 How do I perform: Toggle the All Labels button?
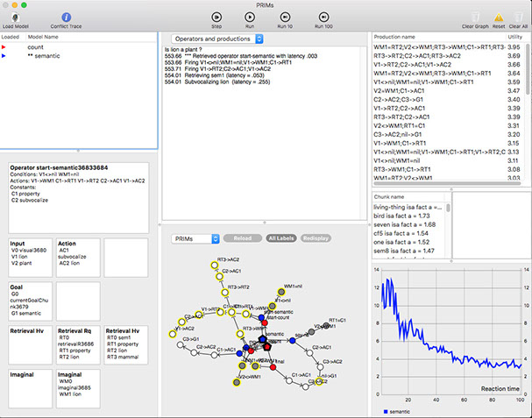point(281,238)
